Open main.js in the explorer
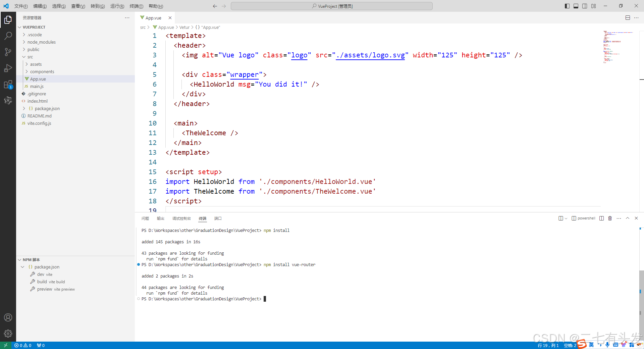This screenshot has width=644, height=349. (75, 86)
